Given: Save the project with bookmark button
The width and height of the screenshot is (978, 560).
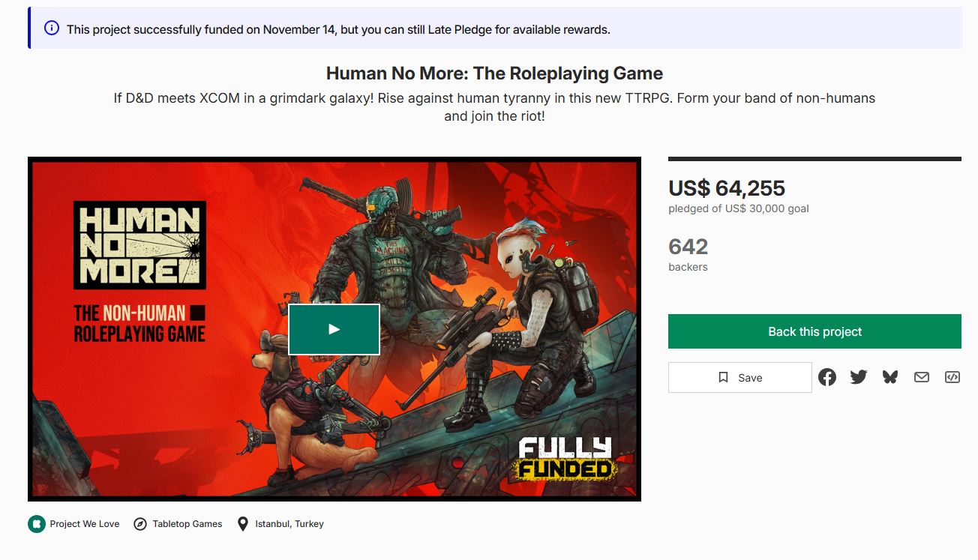Looking at the screenshot, I should [740, 378].
